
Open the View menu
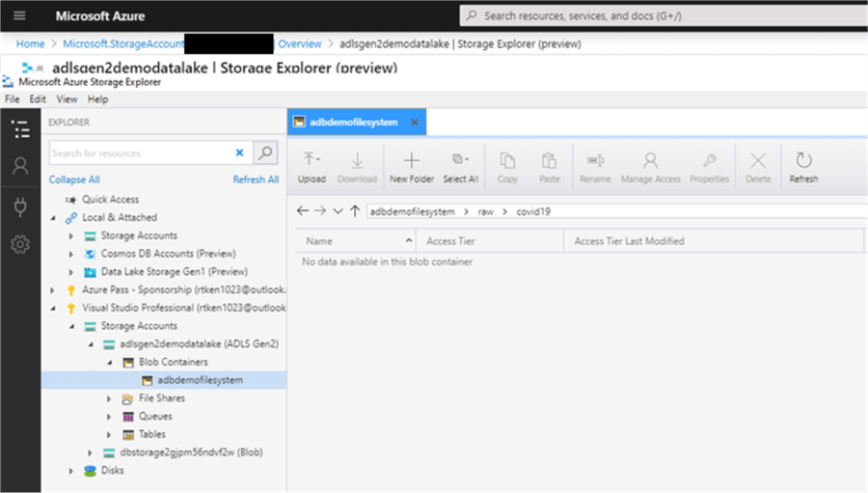[x=67, y=99]
